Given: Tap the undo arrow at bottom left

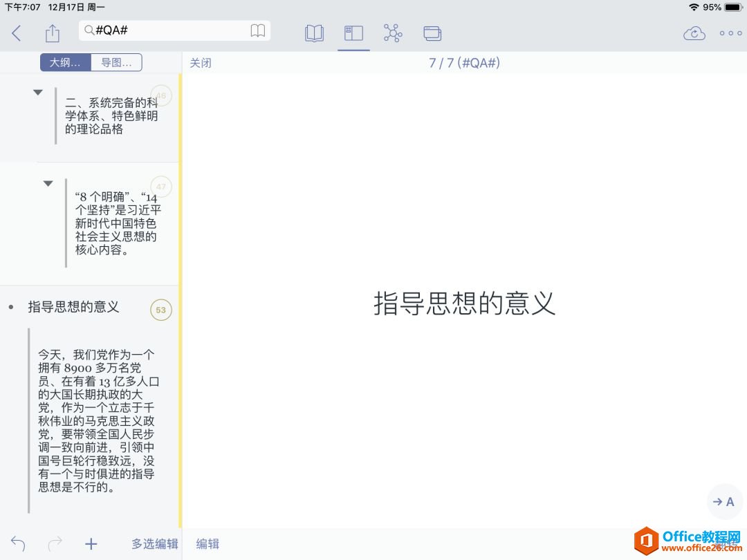Looking at the screenshot, I should point(18,544).
